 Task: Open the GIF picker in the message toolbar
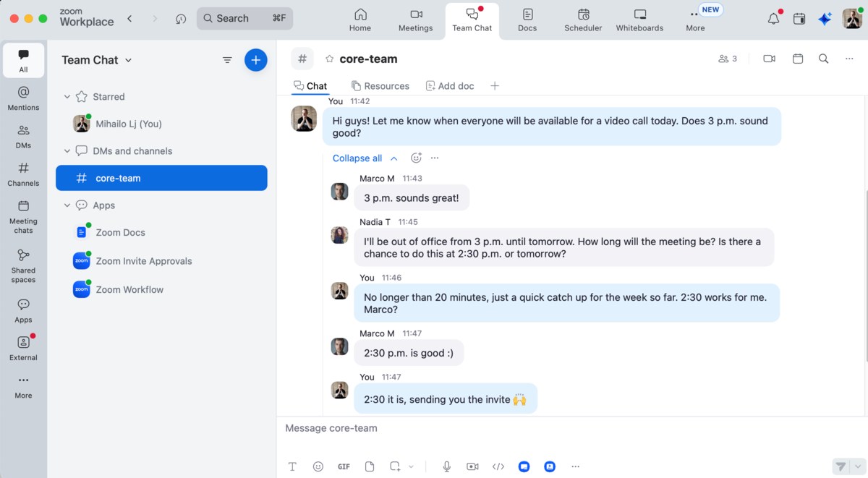coord(344,466)
